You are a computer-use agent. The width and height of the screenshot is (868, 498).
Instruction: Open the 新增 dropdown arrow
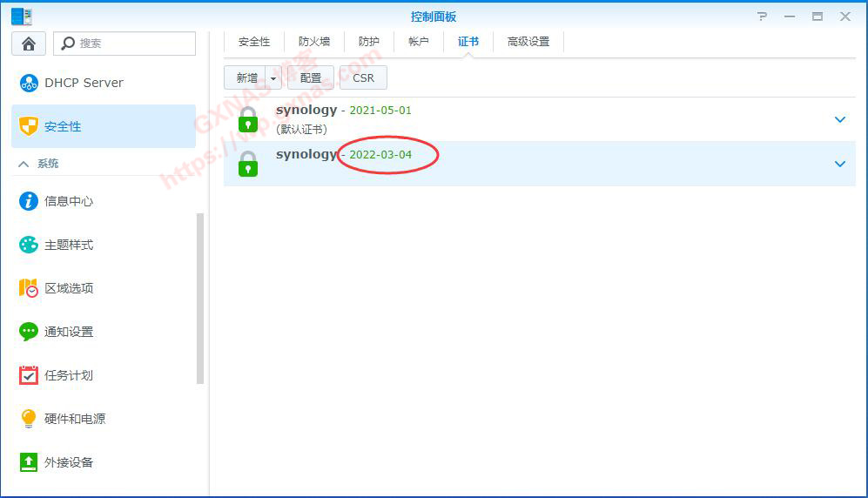pos(273,78)
